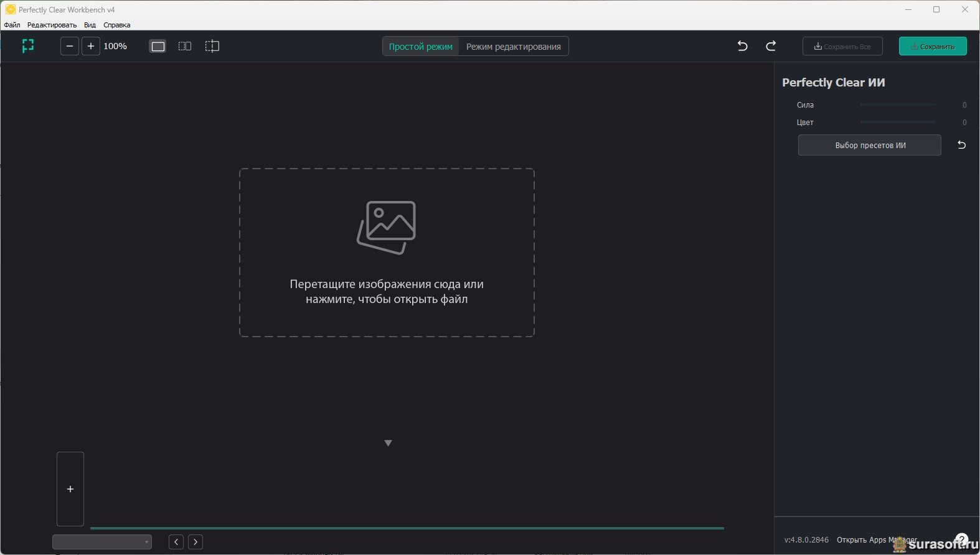Switch to Простой режим mode
The image size is (980, 555).
tap(421, 47)
